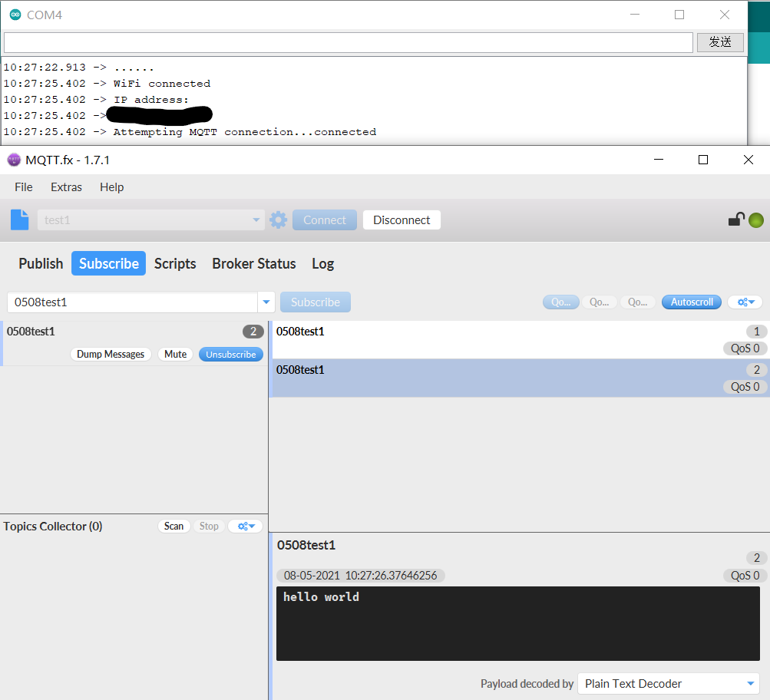Minimize the MQTT.fx window

(x=659, y=160)
